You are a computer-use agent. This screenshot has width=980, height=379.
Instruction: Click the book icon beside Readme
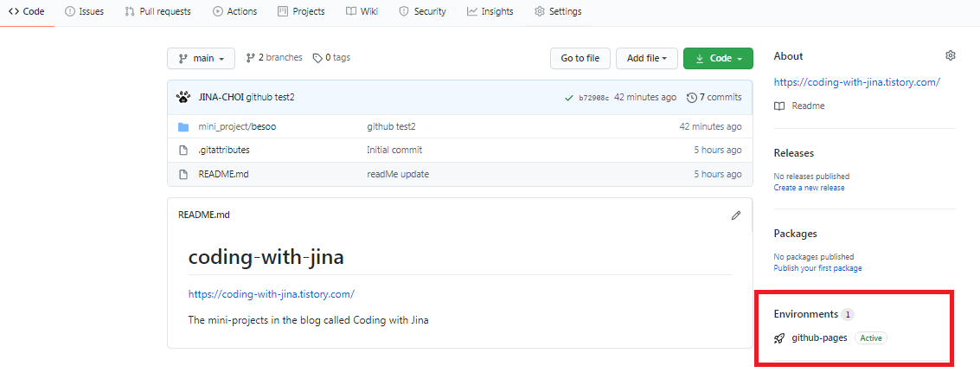point(779,106)
